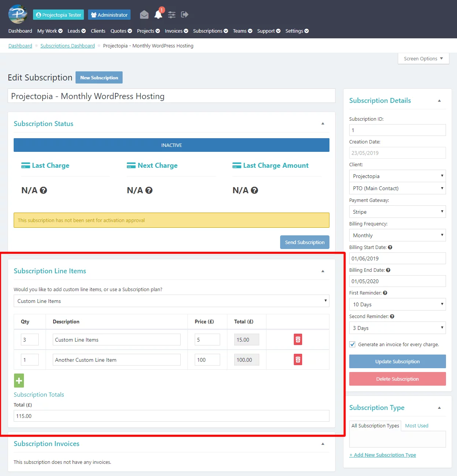
Task: Collapse the Subscription Status panel
Action: pos(323,124)
